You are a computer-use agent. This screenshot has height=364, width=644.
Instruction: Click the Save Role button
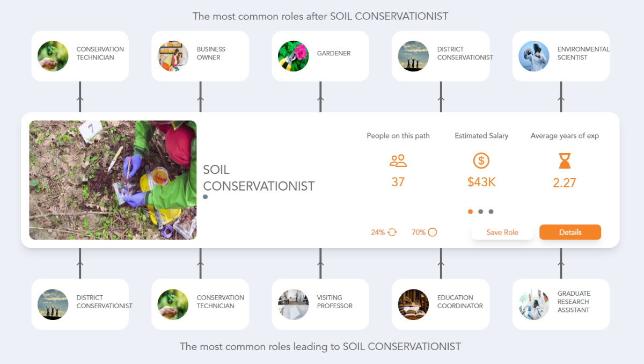click(x=502, y=232)
